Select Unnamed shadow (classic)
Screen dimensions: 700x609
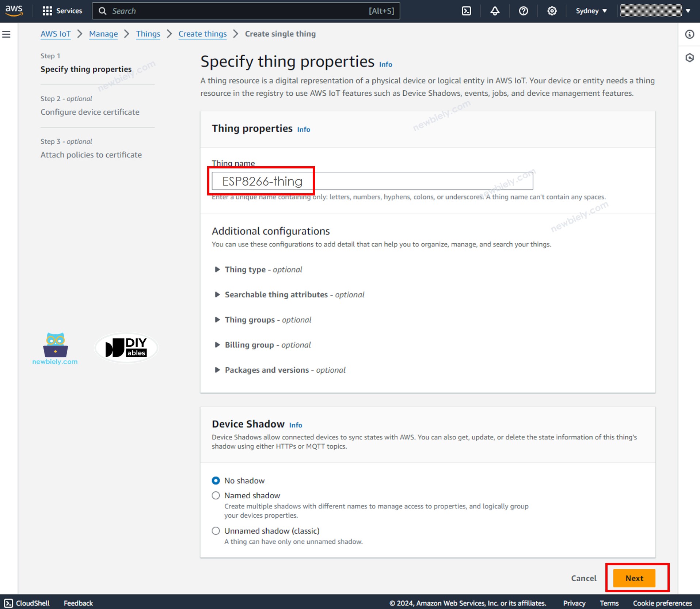216,530
